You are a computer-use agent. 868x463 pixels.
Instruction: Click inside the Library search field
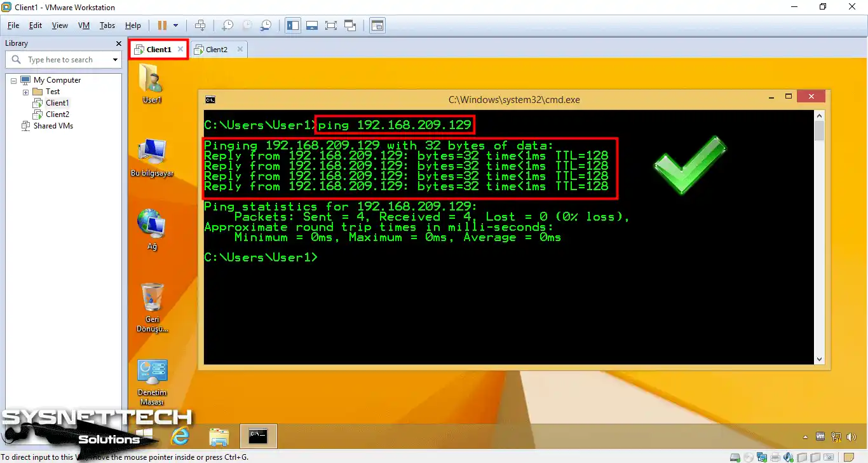[x=64, y=59]
